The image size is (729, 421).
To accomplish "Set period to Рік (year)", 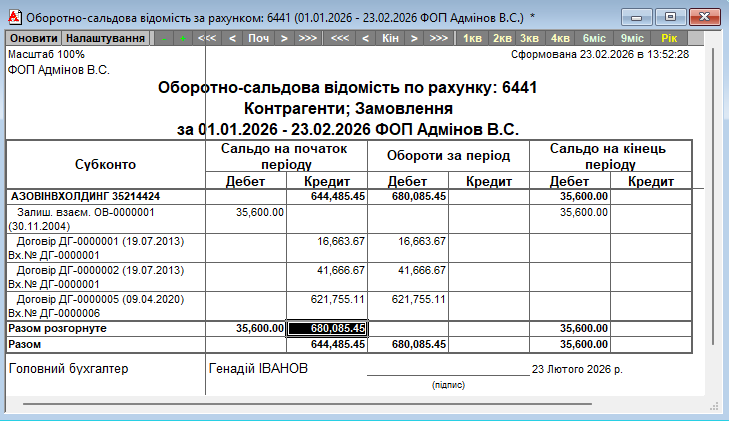I will pos(668,38).
